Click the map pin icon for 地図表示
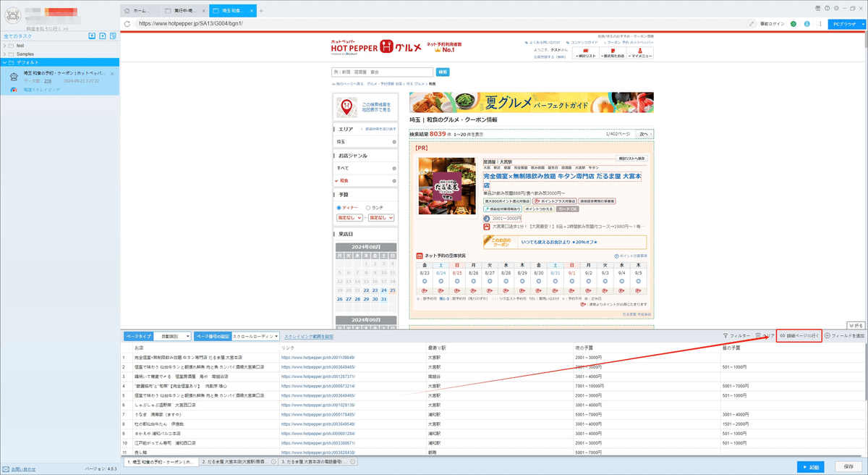 (x=346, y=107)
